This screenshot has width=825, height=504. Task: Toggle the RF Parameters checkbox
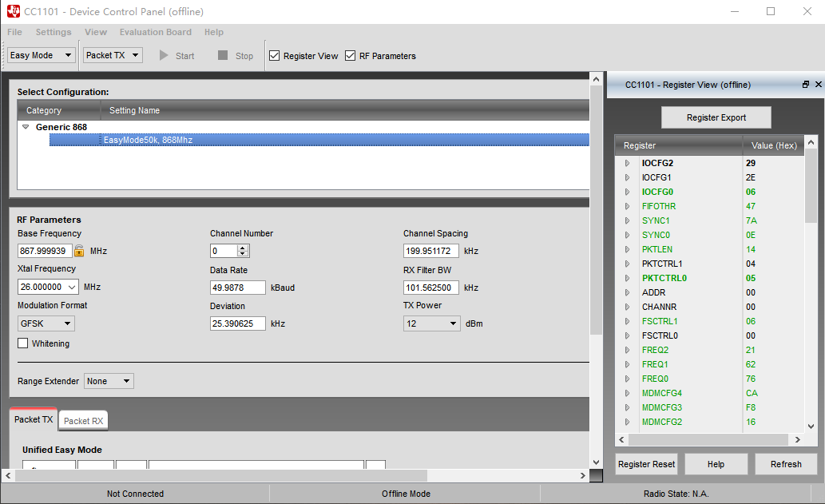click(351, 55)
